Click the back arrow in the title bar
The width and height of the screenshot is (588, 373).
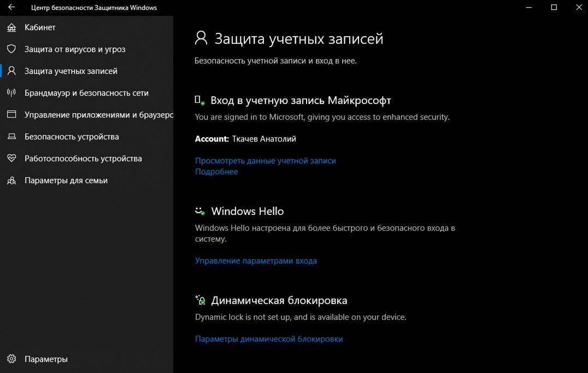[11, 7]
